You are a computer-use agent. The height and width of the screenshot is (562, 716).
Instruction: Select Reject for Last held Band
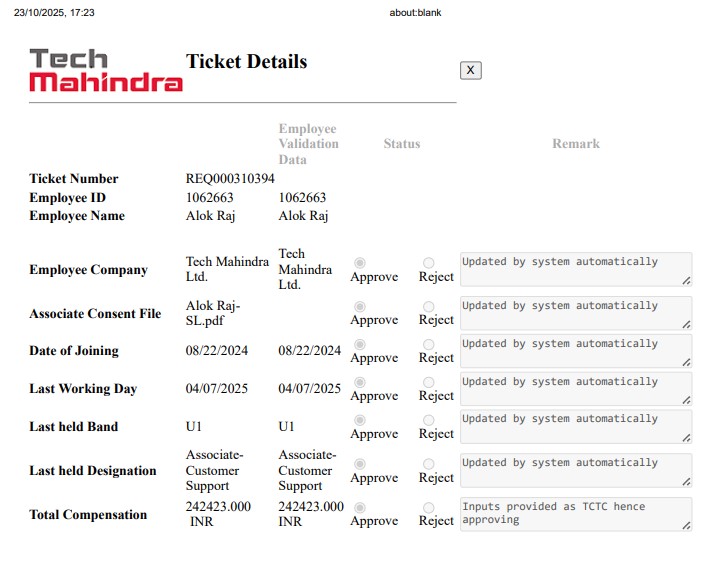429,421
